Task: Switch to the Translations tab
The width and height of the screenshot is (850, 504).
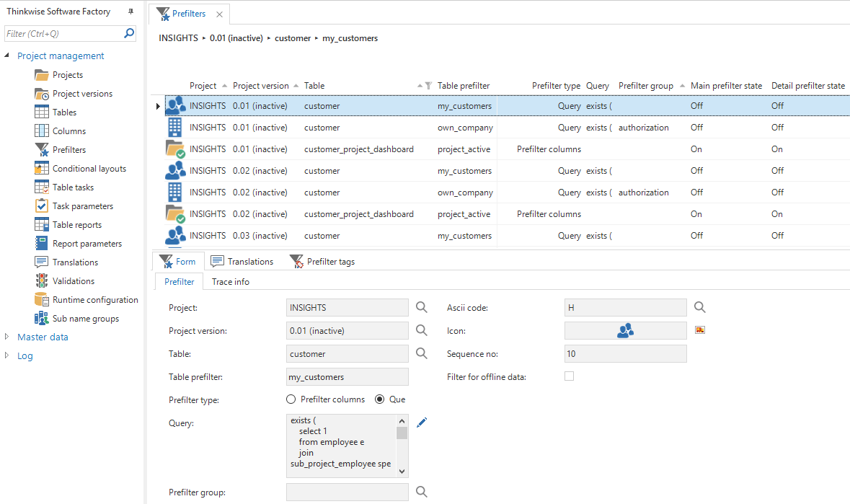Action: [242, 261]
